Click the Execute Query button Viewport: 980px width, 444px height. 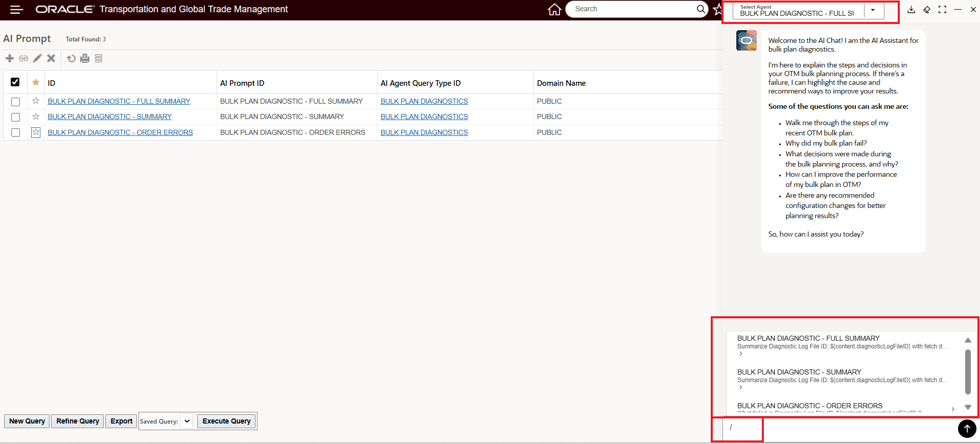(226, 421)
